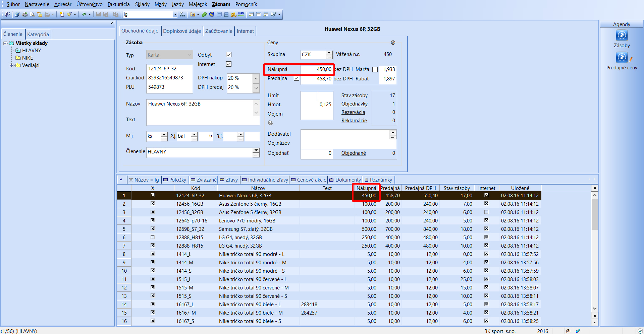Open the Sklady menu
The height and width of the screenshot is (334, 644).
pos(142,4)
